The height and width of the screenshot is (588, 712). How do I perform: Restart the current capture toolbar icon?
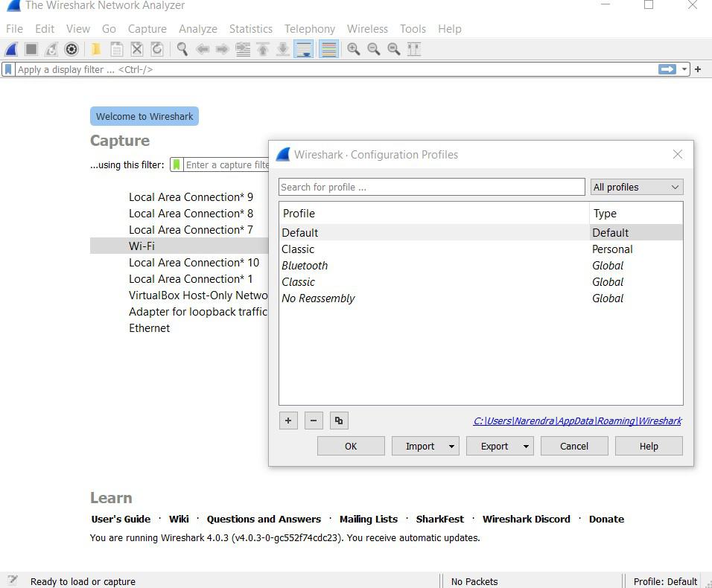(51, 49)
